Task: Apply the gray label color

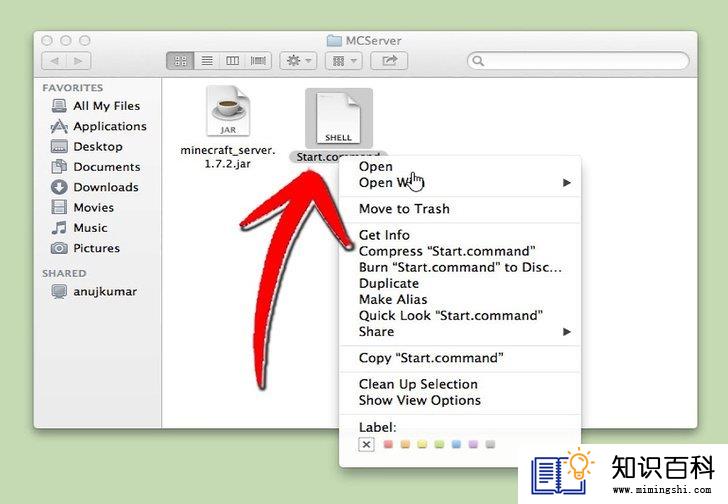Action: (490, 445)
